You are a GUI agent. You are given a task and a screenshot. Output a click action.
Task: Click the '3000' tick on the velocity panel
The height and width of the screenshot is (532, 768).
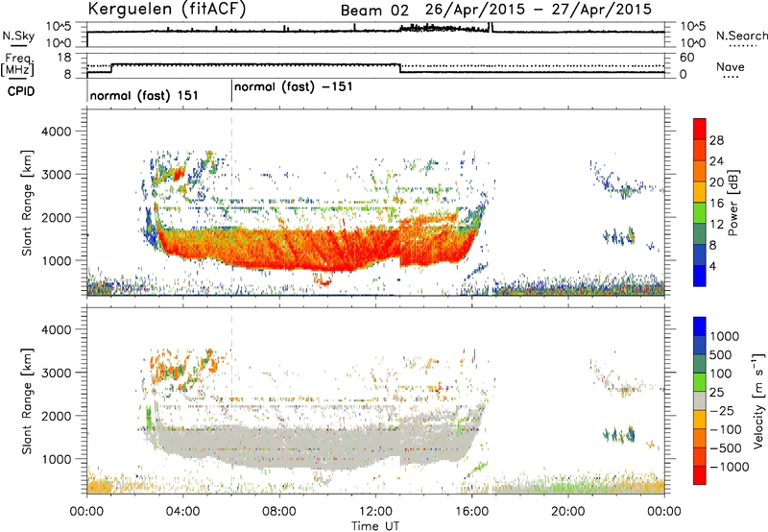tap(57, 373)
